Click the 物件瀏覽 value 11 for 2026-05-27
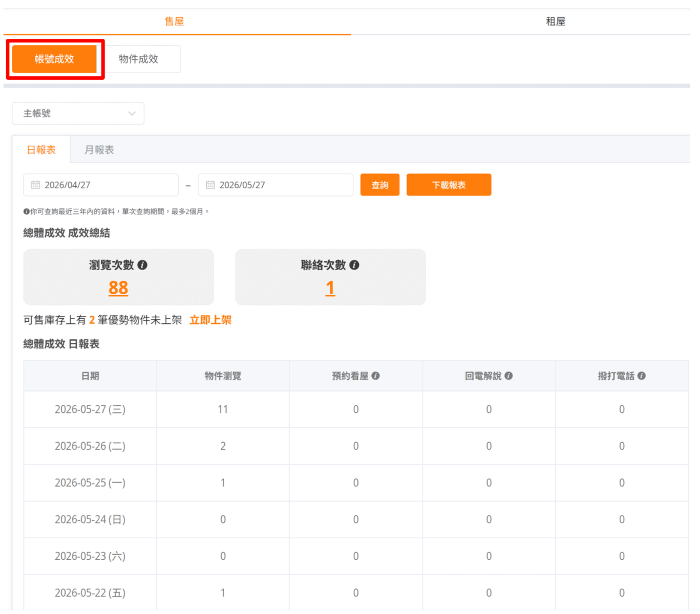Image resolution: width=700 pixels, height=614 pixels. (223, 409)
